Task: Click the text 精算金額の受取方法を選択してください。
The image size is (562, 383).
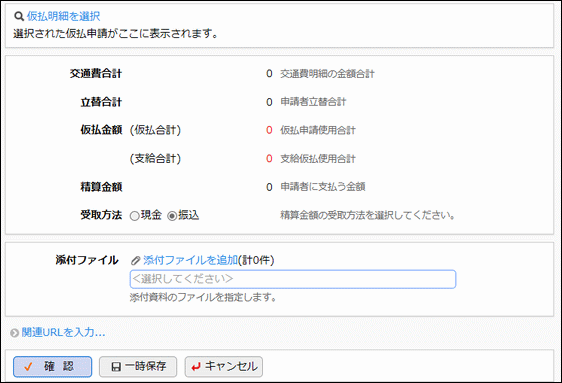Action: pyautogui.click(x=368, y=215)
